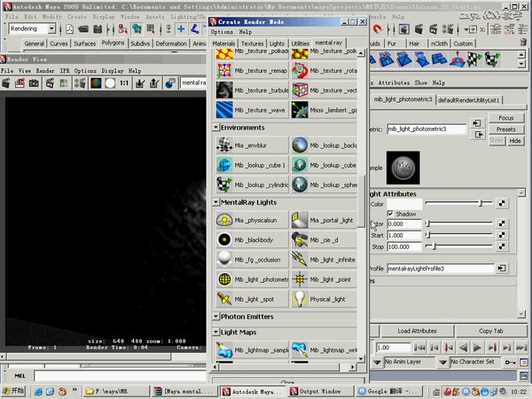Create a Mib_lightmap_sample node
This screenshot has width=532, height=399.
(x=252, y=350)
